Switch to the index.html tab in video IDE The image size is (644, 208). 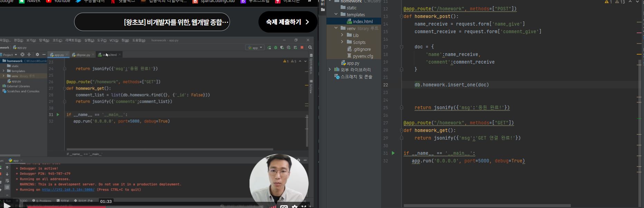109,55
